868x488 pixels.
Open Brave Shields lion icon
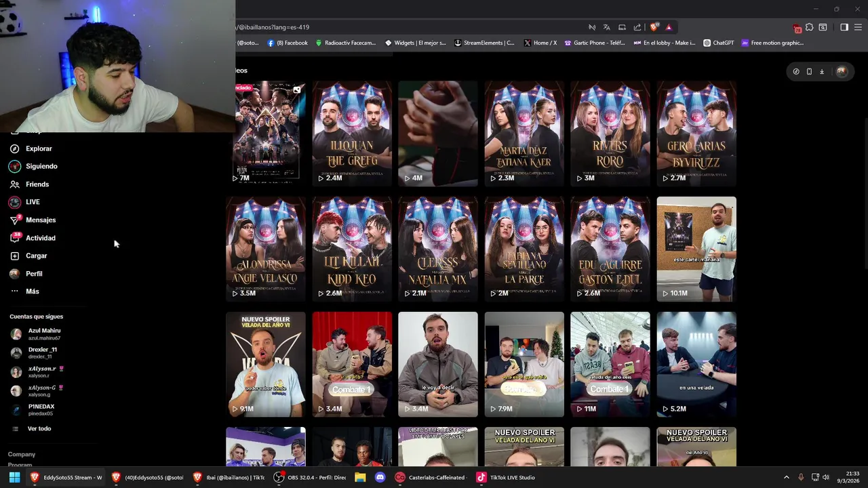(x=654, y=27)
